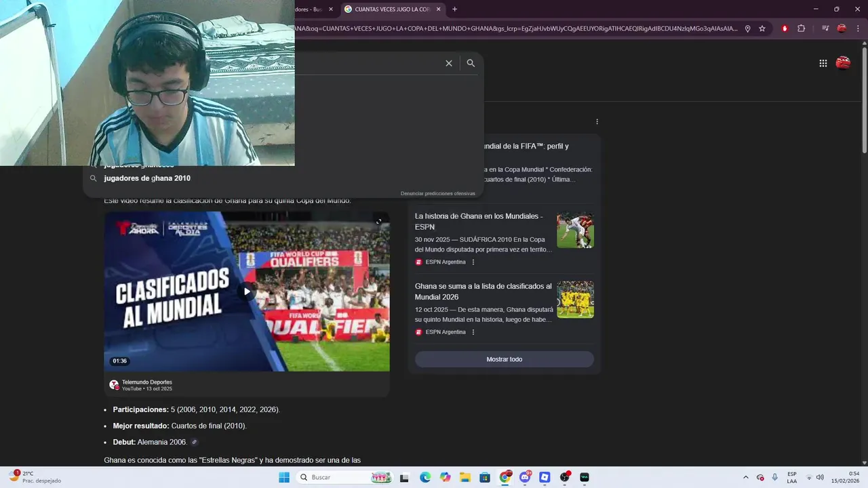The height and width of the screenshot is (488, 868).
Task: Open the FIFA 'perfil y' result title
Action: (x=526, y=146)
